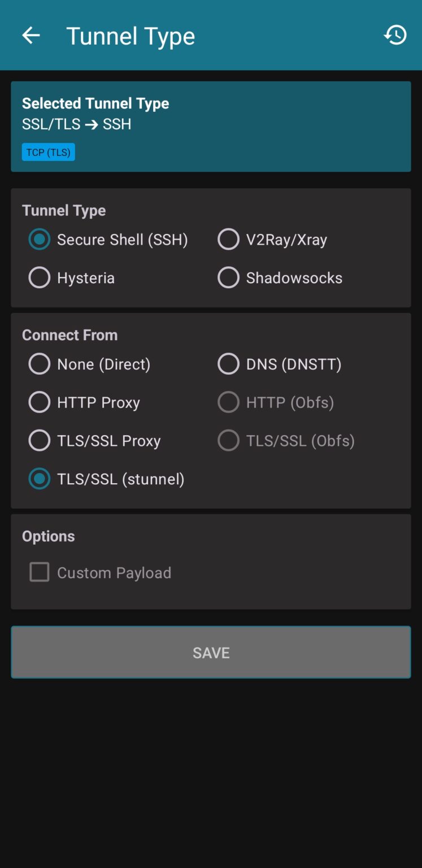
Task: Tap the Selected Tunnel Type summary card
Action: pos(211,126)
